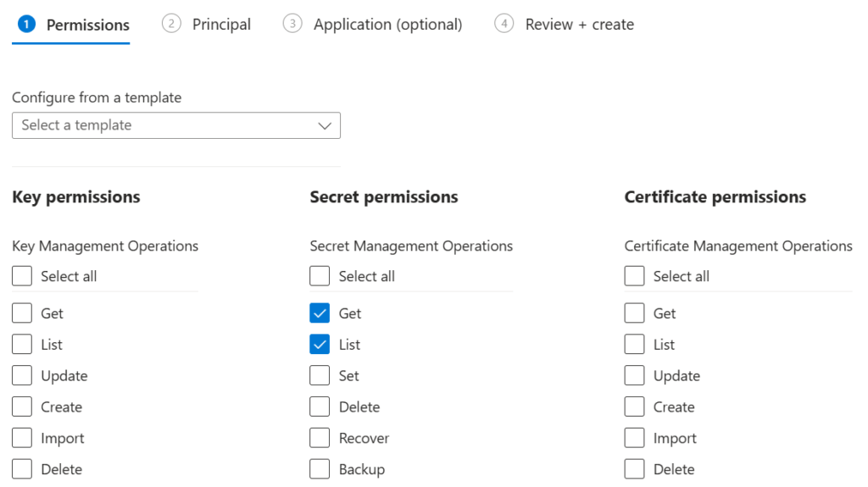Check the Import key permission
Image resolution: width=868 pixels, height=487 pixels.
pyautogui.click(x=22, y=439)
